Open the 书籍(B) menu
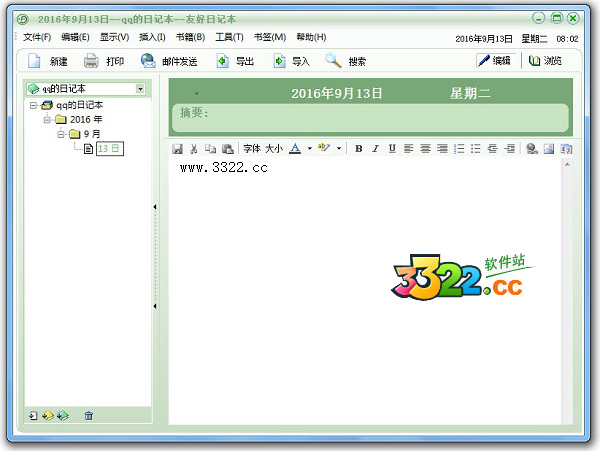600x451 pixels. pyautogui.click(x=190, y=37)
